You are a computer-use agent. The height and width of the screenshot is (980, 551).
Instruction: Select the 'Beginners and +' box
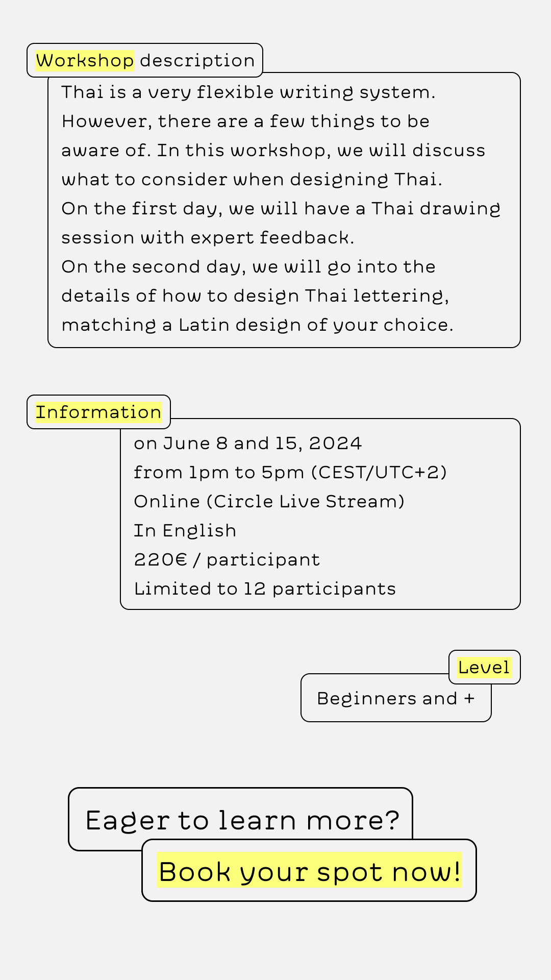[x=396, y=698]
